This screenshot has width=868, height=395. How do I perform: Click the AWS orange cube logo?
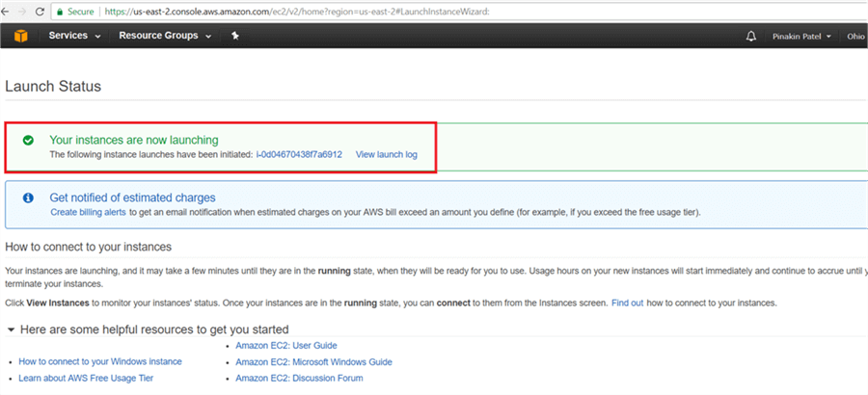[x=20, y=36]
